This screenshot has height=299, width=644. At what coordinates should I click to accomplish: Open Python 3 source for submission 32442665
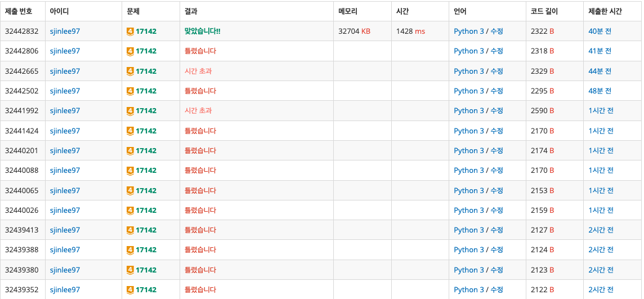click(468, 71)
